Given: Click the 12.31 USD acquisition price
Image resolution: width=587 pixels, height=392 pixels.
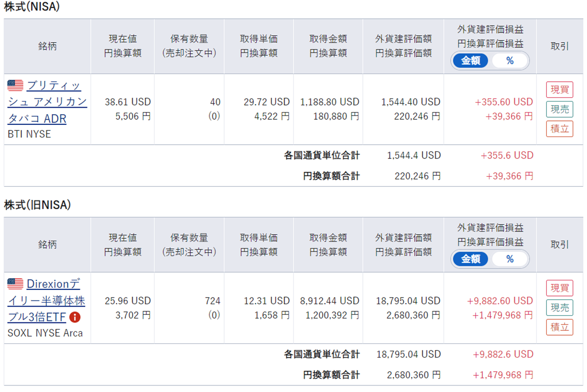Looking at the screenshot, I should click(266, 301).
